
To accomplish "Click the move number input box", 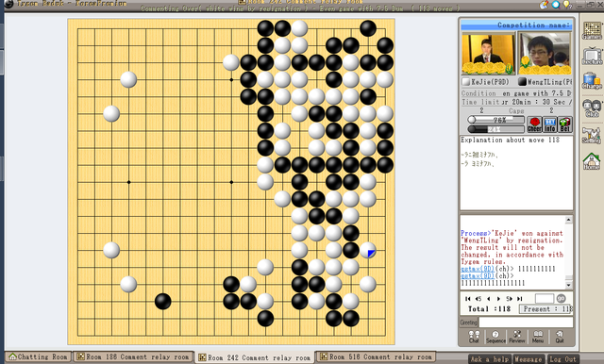I will pos(545,298).
